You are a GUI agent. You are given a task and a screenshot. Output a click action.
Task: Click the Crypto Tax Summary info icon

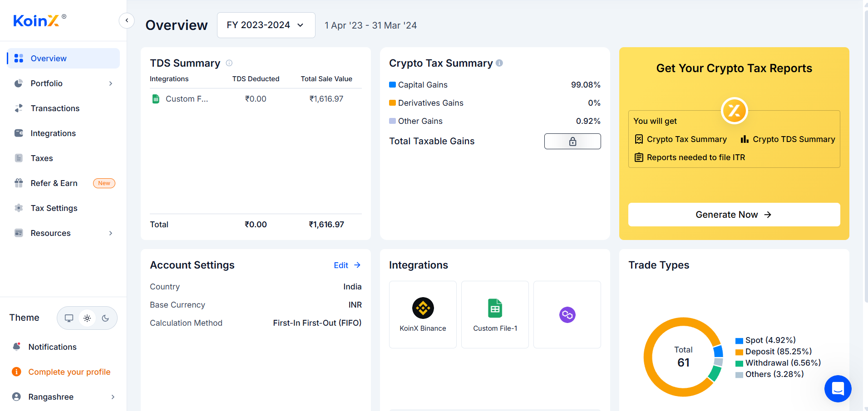tap(499, 63)
